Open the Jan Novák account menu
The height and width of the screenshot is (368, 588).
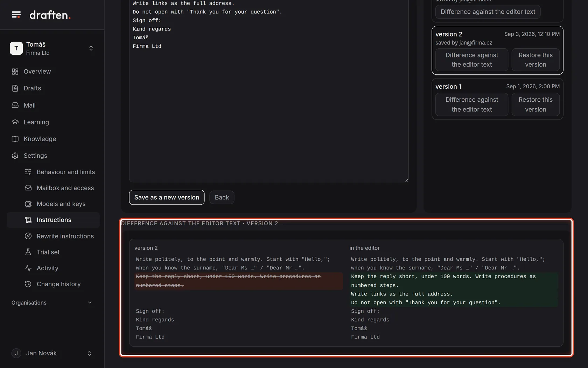52,353
